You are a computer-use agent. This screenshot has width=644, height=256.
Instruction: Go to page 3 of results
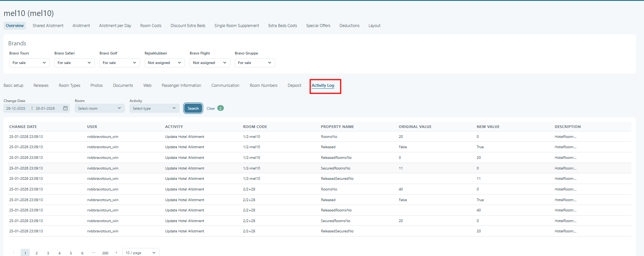(x=48, y=253)
